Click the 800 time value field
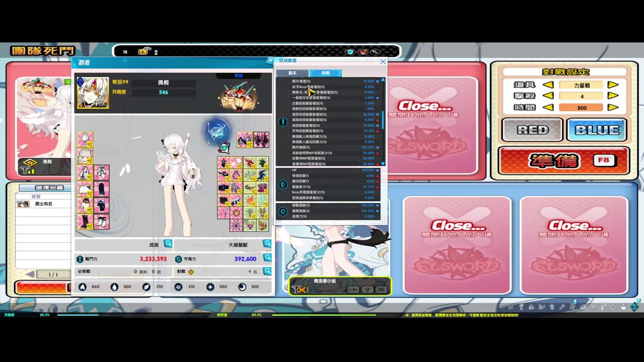 click(582, 107)
